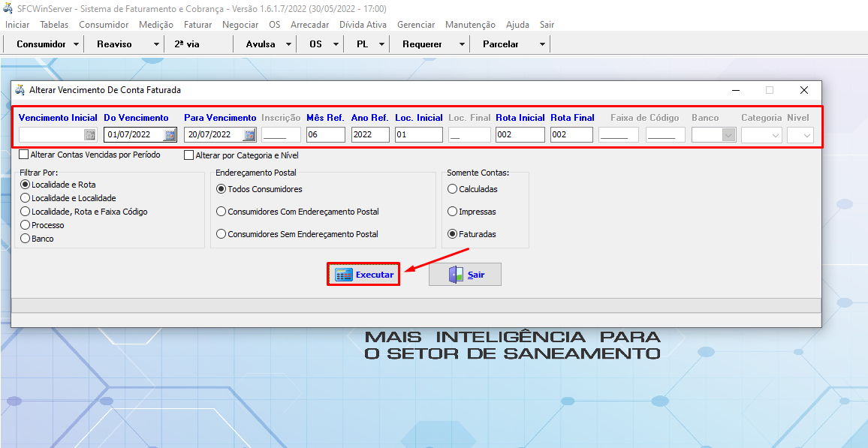This screenshot has width=868, height=448.
Task: Click the 2ª via toolbar button
Action: [x=187, y=44]
